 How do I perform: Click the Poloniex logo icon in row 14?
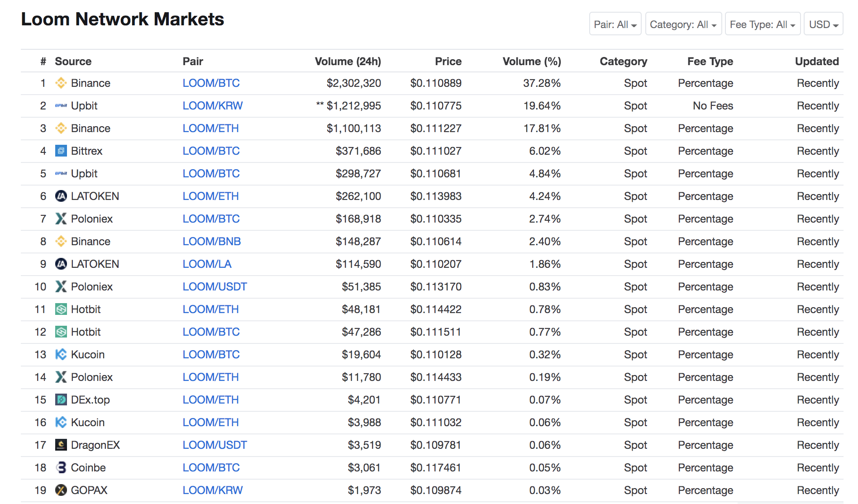61,377
